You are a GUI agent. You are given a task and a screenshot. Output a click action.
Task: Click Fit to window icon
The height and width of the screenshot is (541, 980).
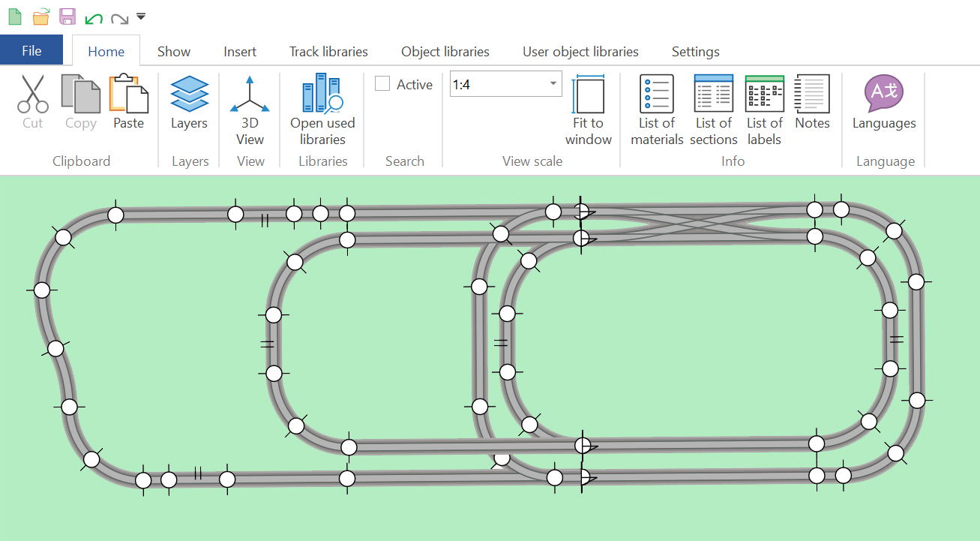[589, 95]
